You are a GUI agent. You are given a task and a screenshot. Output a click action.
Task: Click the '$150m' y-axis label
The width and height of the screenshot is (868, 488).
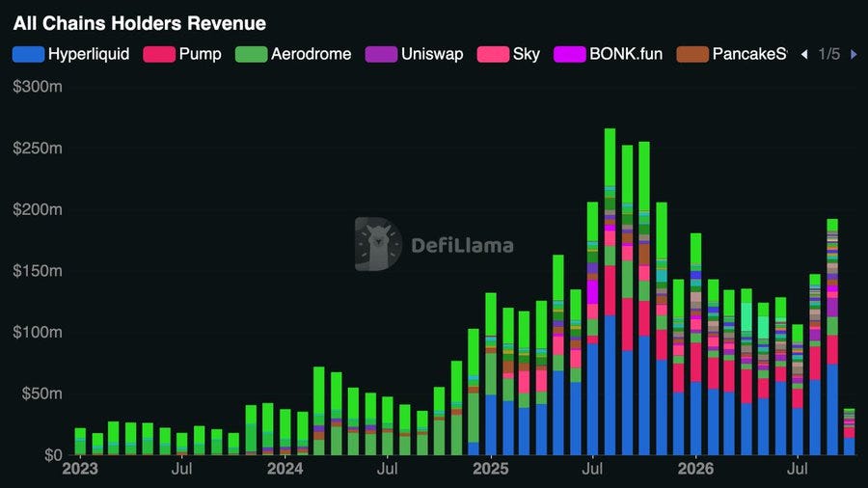(x=38, y=271)
